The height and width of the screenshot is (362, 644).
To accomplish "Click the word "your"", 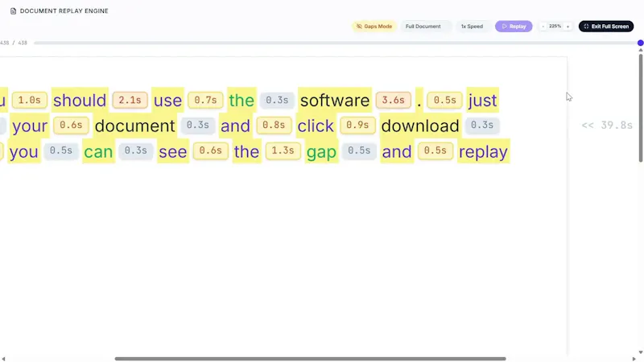I will pyautogui.click(x=30, y=125).
